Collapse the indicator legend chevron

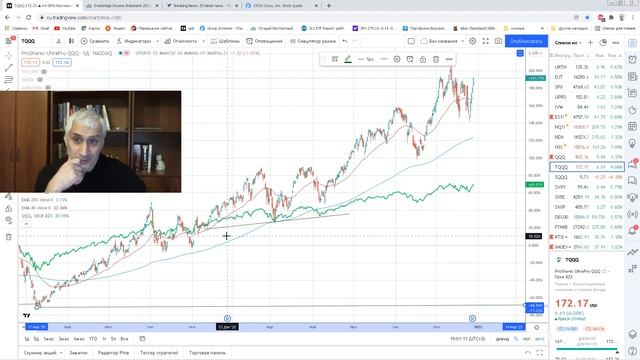[26, 224]
